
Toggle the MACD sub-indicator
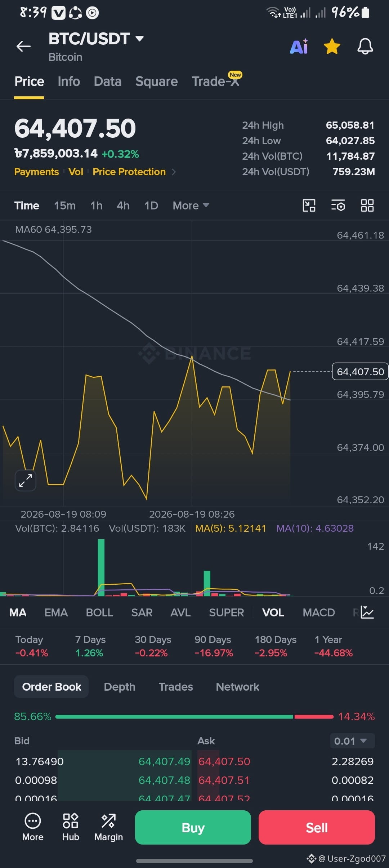coord(319,612)
